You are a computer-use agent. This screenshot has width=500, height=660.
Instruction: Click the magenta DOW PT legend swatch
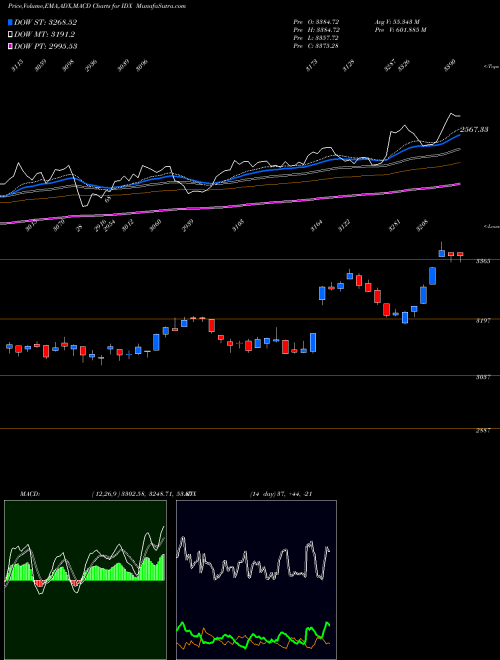pyautogui.click(x=10, y=46)
